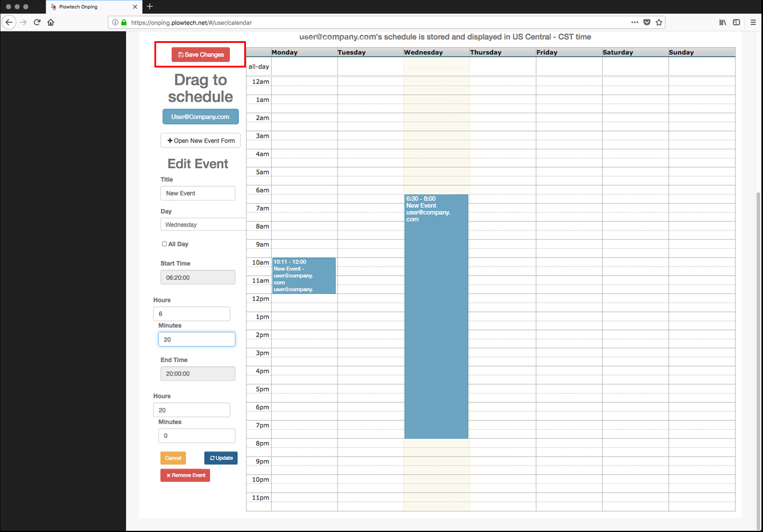The height and width of the screenshot is (532, 763).
Task: Click Open New Event Form button
Action: tap(201, 141)
